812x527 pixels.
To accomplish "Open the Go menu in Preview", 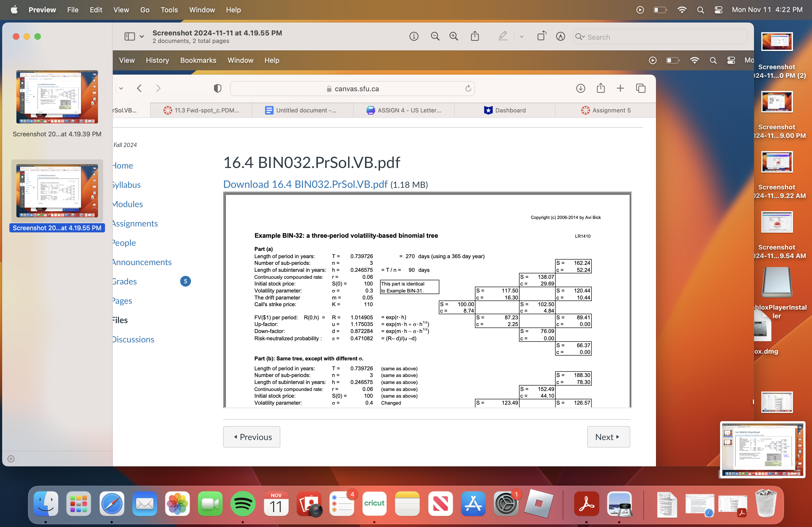I will pos(145,10).
